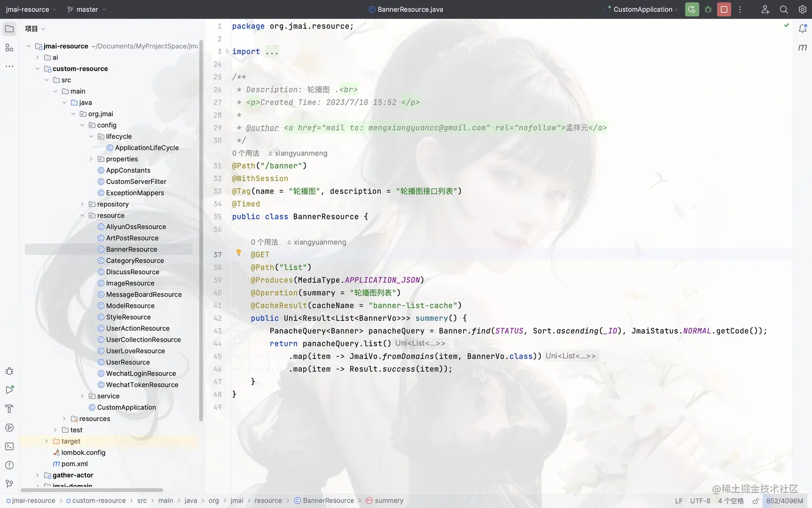Expand the folded import block

click(x=227, y=52)
